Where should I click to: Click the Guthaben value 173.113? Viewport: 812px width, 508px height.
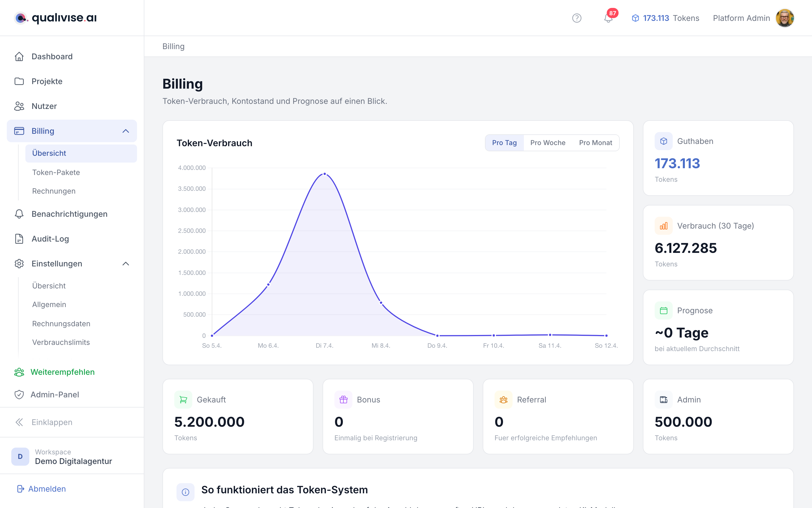pyautogui.click(x=677, y=164)
